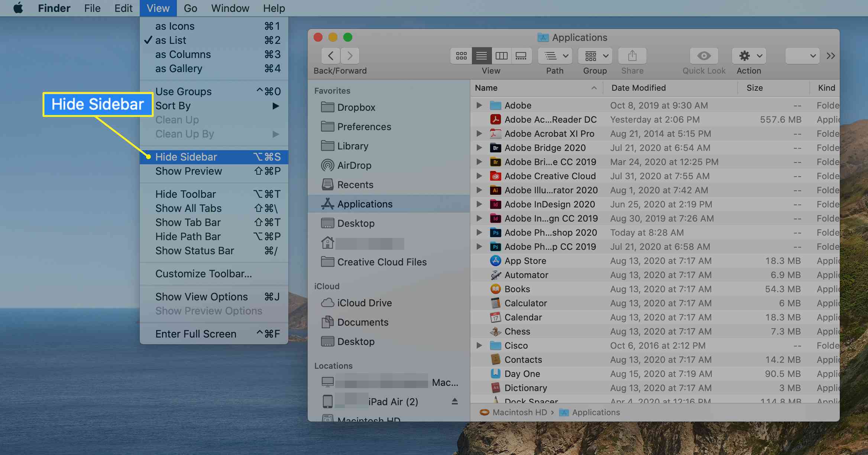Image resolution: width=868 pixels, height=455 pixels.
Task: Open the home folder in sidebar
Action: coord(389,243)
